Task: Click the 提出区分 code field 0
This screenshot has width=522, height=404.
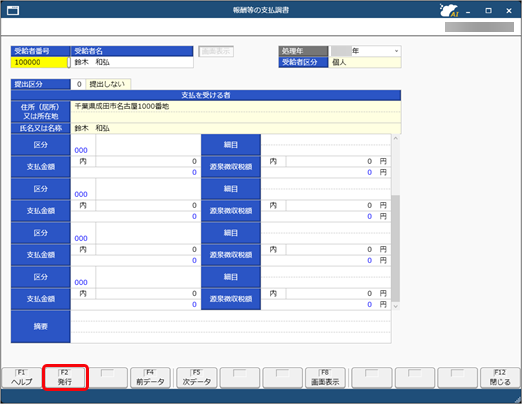Action: pyautogui.click(x=79, y=84)
